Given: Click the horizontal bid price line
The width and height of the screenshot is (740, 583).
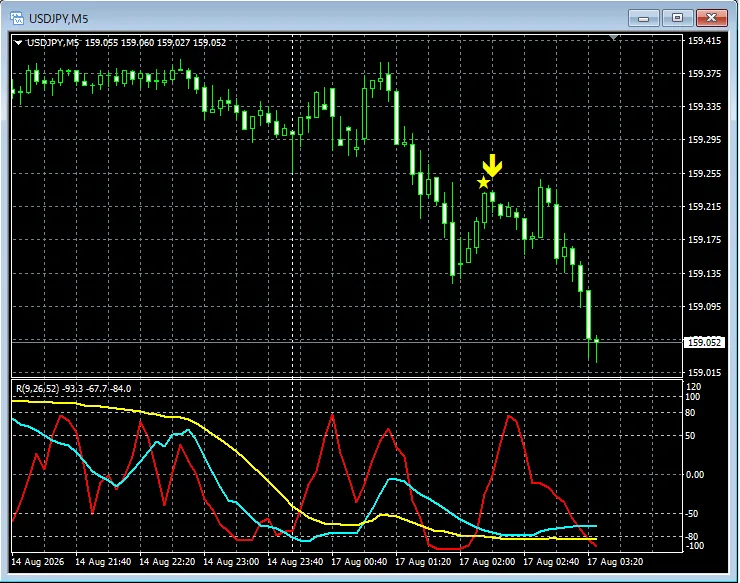Looking at the screenshot, I should pos(347,341).
